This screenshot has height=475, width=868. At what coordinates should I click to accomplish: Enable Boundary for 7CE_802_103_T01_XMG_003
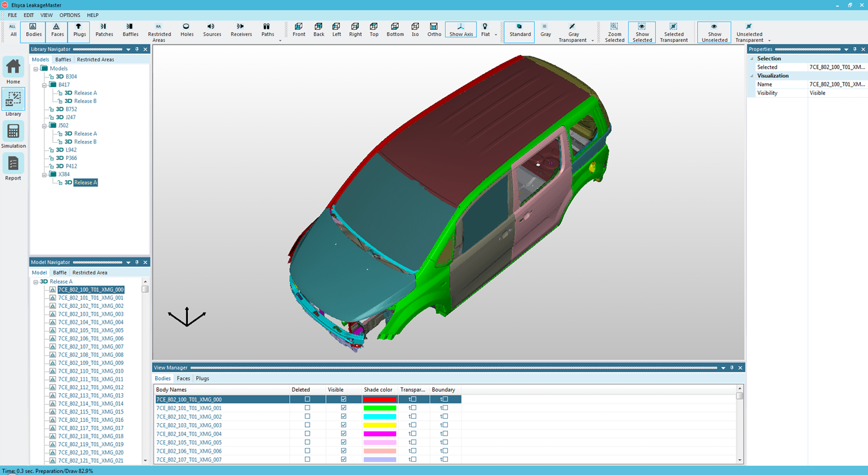coord(444,425)
